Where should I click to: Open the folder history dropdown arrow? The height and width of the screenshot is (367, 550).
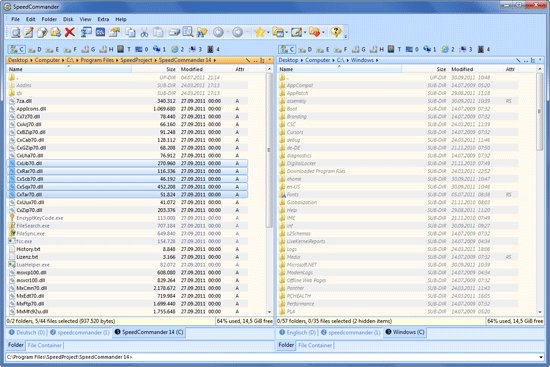(287, 33)
